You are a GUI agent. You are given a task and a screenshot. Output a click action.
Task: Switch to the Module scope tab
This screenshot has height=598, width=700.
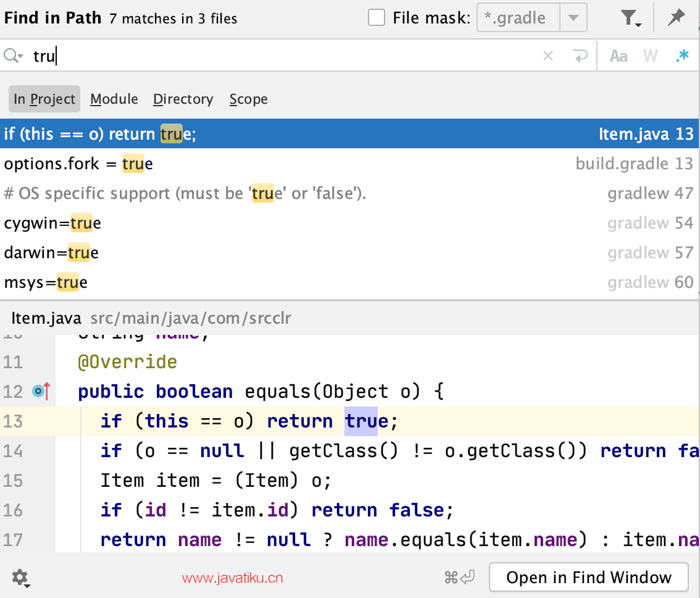(114, 99)
